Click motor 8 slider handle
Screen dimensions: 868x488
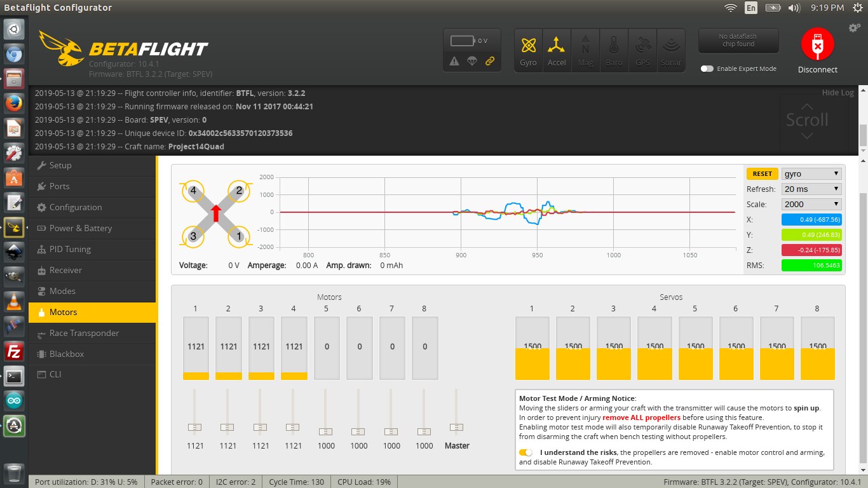click(424, 431)
